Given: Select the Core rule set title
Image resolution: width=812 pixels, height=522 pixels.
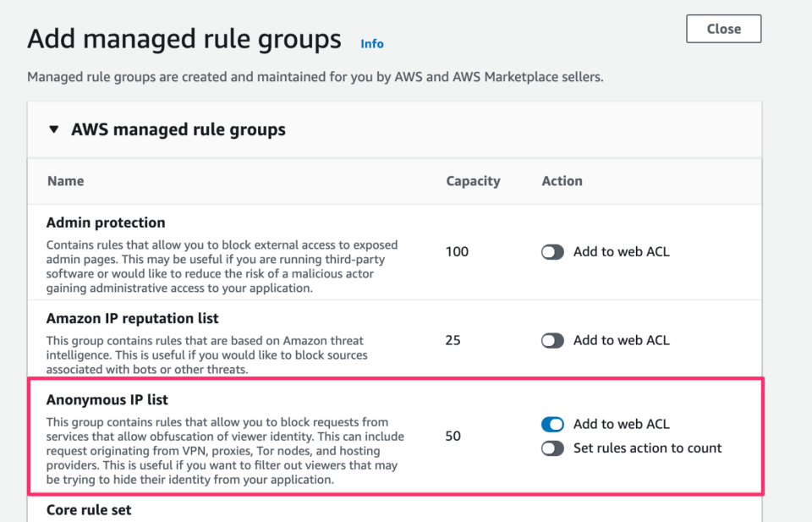Looking at the screenshot, I should point(89,510).
